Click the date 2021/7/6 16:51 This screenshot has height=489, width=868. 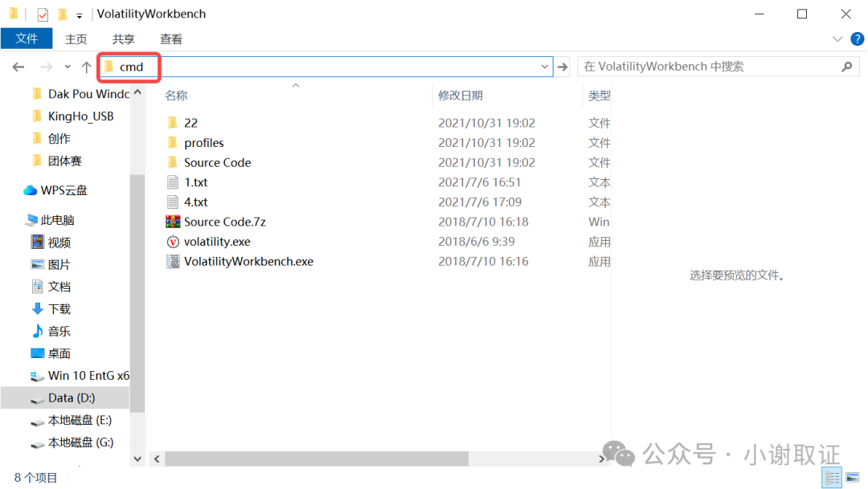479,182
